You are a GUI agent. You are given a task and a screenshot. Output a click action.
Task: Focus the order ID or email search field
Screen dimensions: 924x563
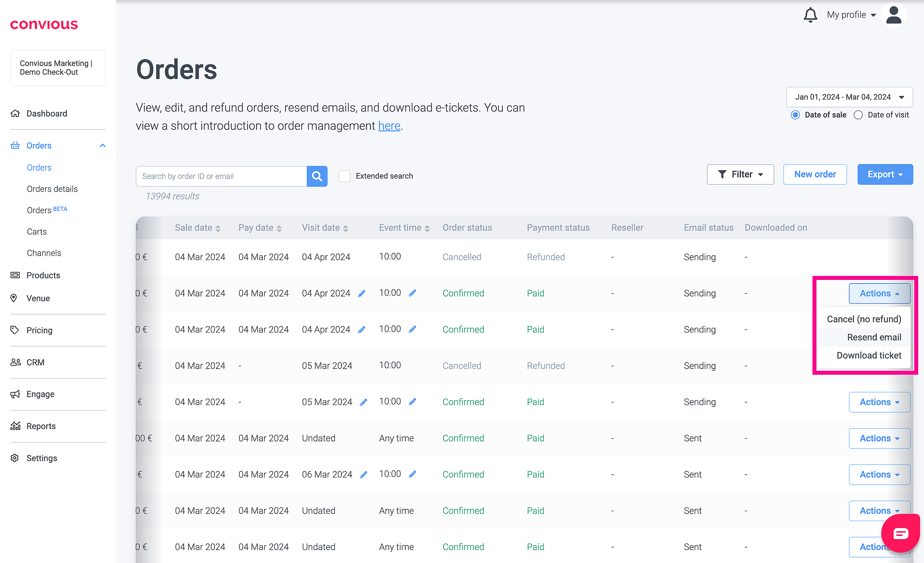coord(221,176)
